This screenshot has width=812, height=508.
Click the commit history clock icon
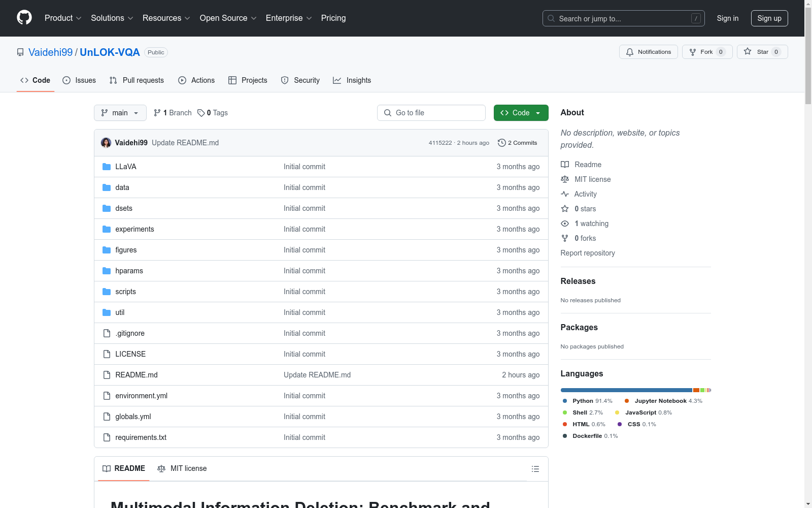point(502,143)
